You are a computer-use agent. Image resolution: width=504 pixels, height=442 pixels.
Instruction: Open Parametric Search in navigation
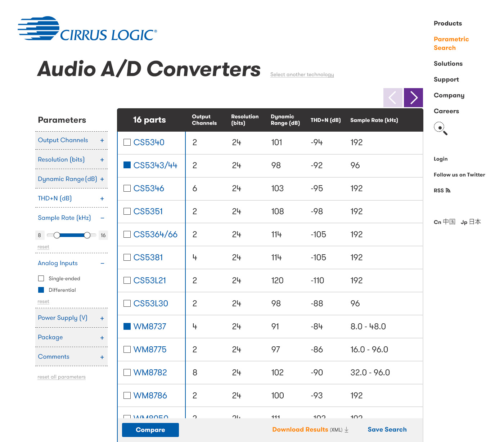451,44
